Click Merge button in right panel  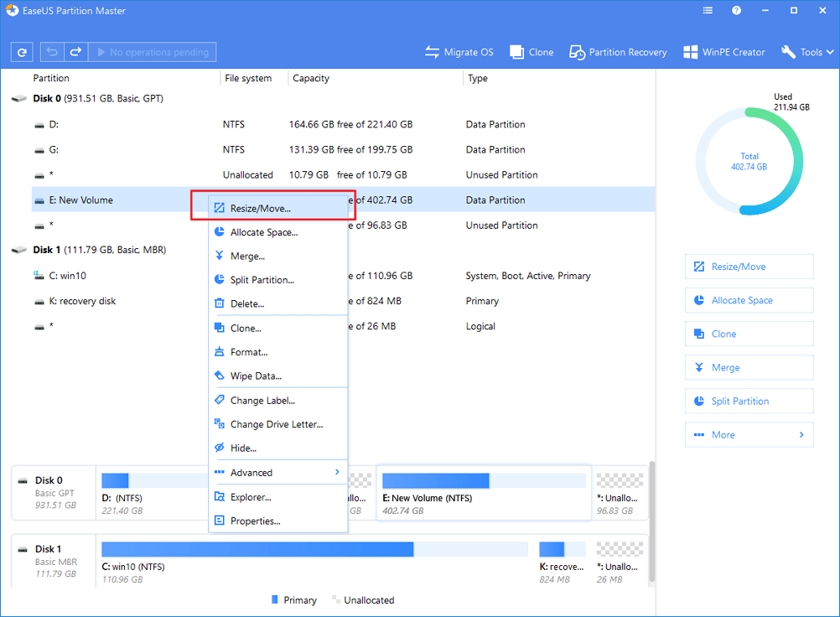(749, 368)
